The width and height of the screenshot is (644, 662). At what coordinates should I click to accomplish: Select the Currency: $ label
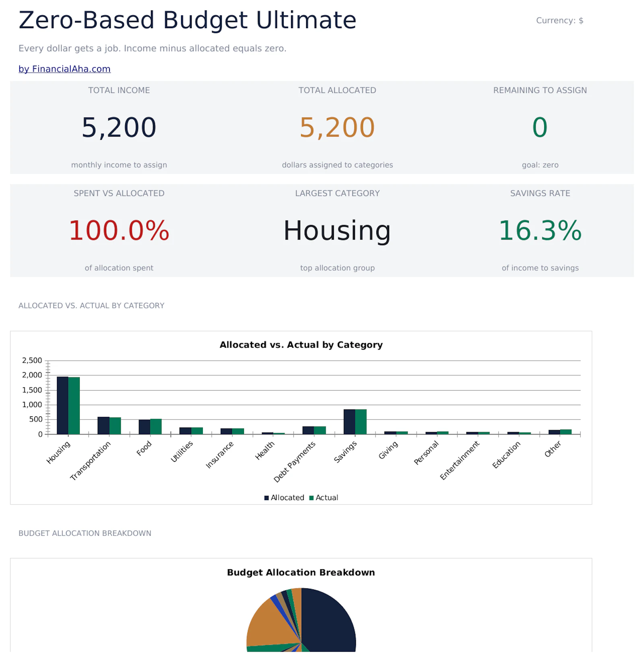coord(559,21)
